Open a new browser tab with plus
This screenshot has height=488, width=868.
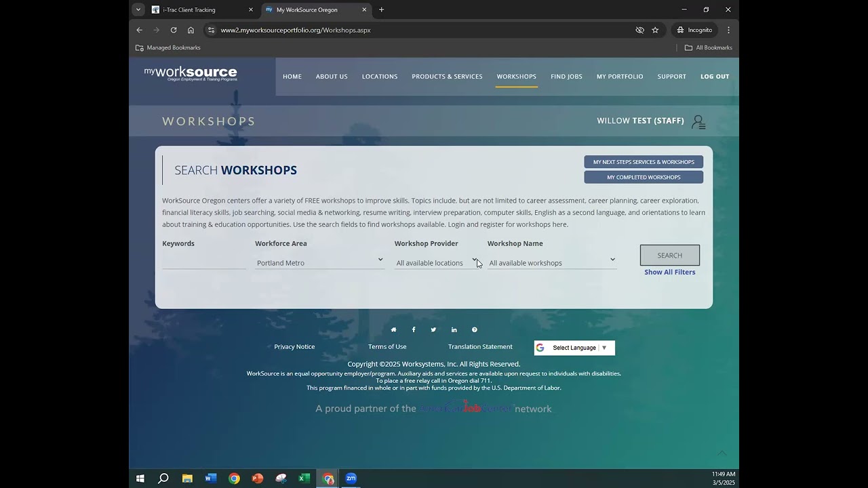[x=381, y=9]
